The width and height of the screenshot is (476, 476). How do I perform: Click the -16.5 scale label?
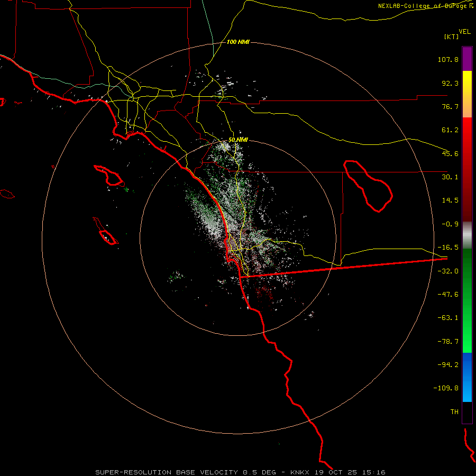tap(448, 248)
